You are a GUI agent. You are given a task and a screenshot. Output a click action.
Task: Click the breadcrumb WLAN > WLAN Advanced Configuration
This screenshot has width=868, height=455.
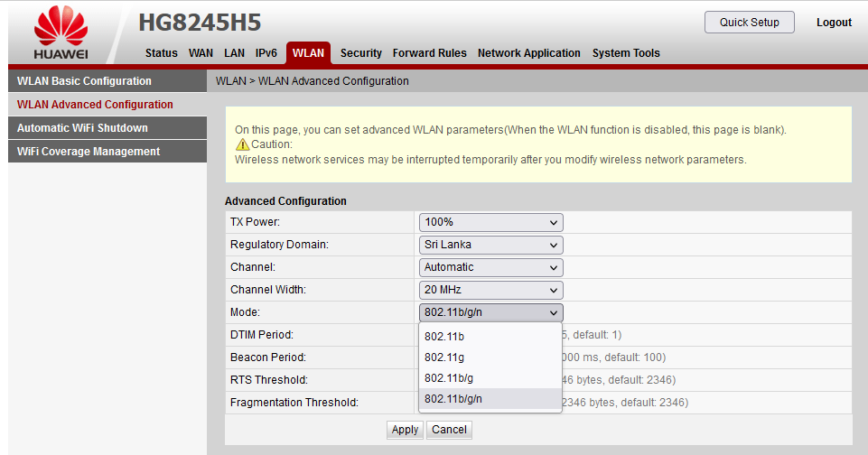[313, 81]
